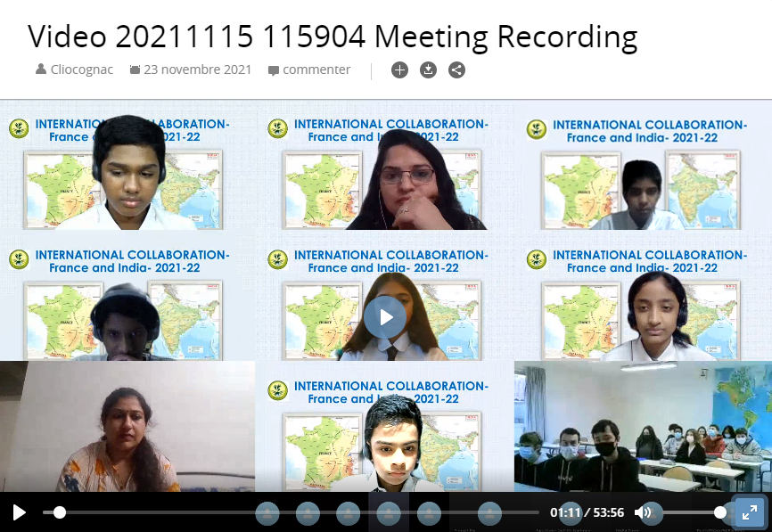Click the seek bar handle on the timeline
The image size is (772, 532).
coord(60,512)
